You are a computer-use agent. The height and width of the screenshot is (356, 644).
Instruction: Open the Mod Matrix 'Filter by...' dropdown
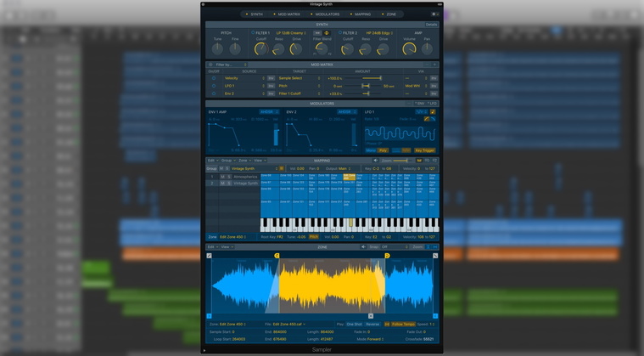231,65
